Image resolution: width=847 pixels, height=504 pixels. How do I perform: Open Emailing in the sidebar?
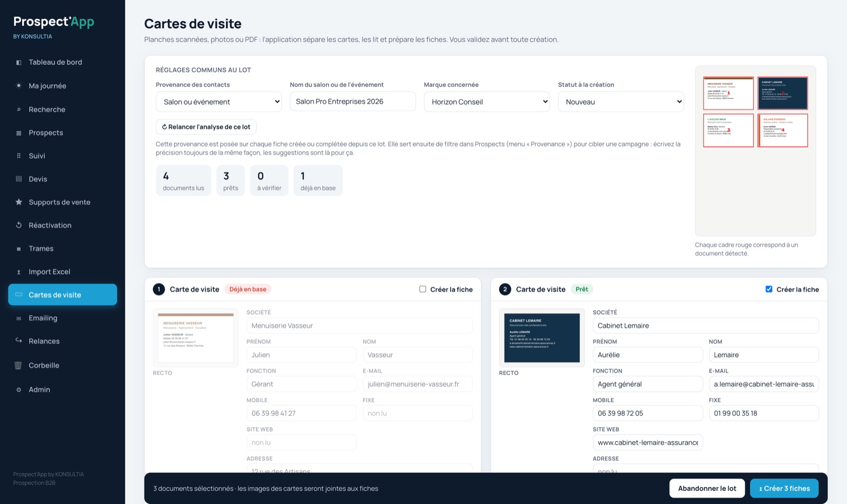[62, 318]
